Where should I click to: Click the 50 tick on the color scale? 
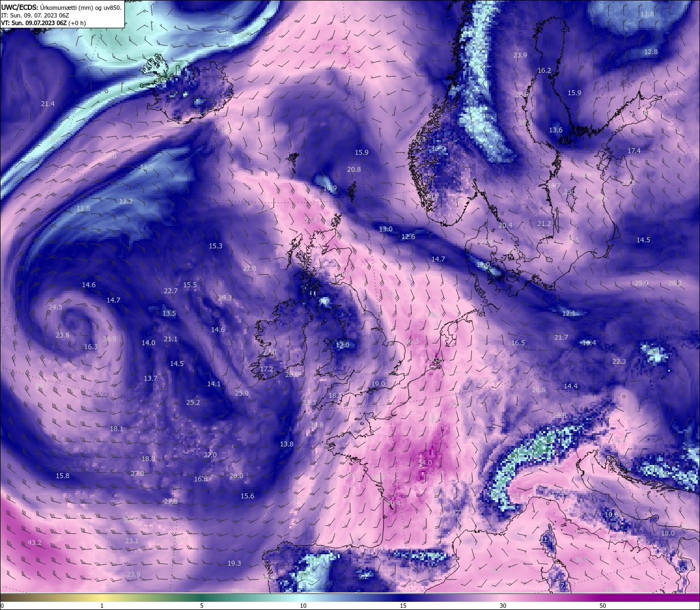coord(602,606)
